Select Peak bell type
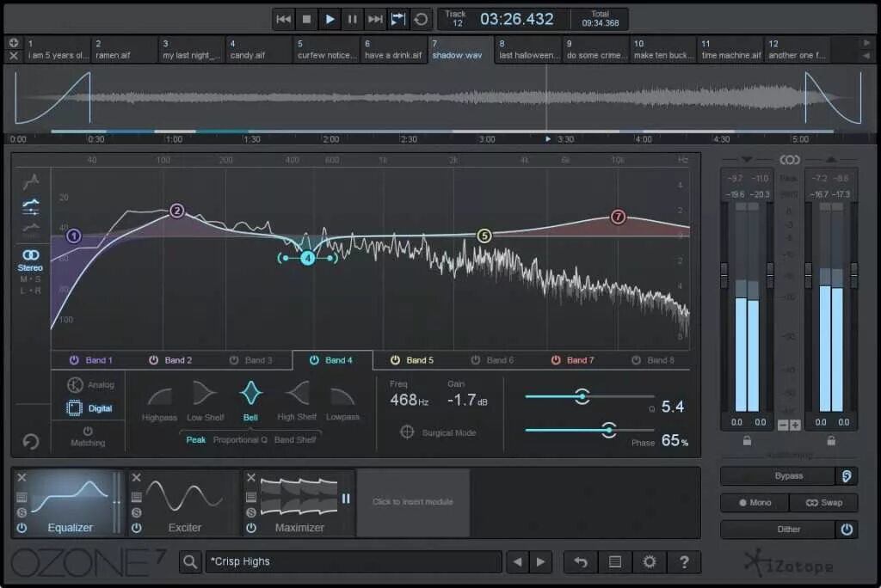Screen dimensions: 881x588 [195, 440]
